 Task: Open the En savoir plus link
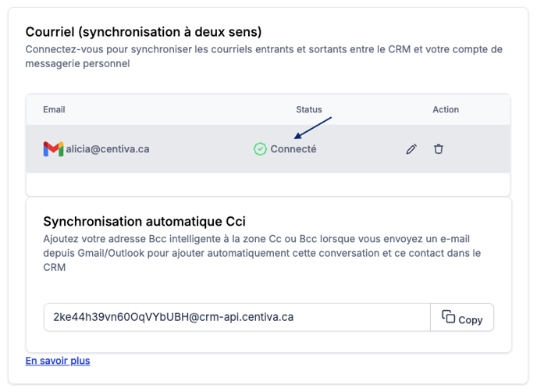click(58, 361)
